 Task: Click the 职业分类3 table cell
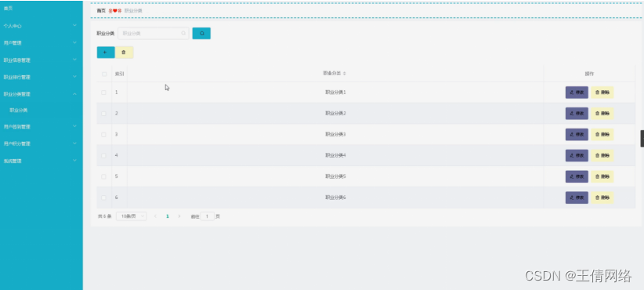335,134
